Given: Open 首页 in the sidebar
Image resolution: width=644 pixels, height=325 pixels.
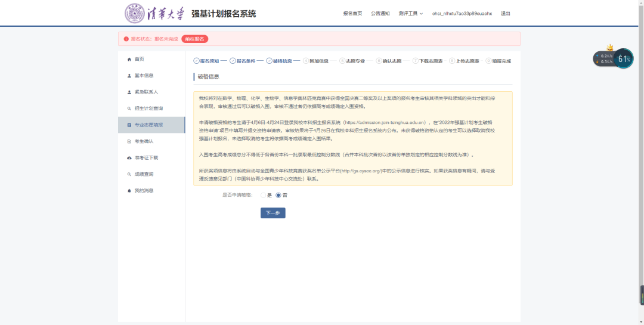Looking at the screenshot, I should click(x=151, y=59).
